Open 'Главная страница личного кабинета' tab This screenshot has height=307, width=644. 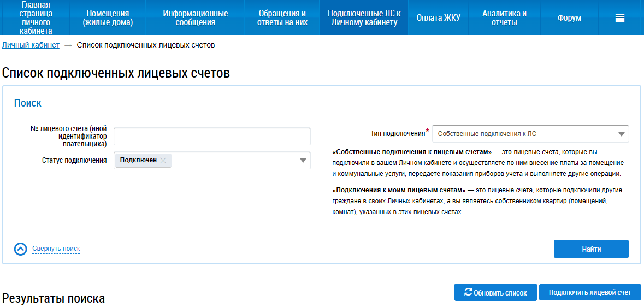click(36, 18)
